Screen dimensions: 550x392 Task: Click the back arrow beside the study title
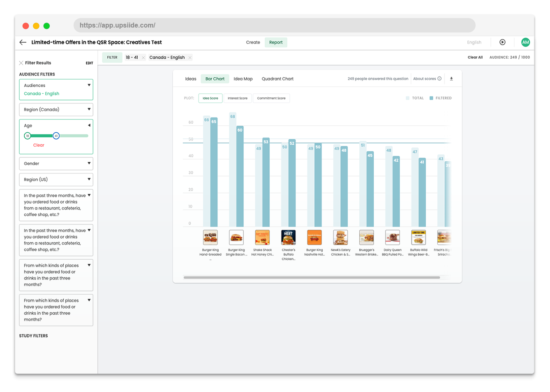(x=23, y=42)
